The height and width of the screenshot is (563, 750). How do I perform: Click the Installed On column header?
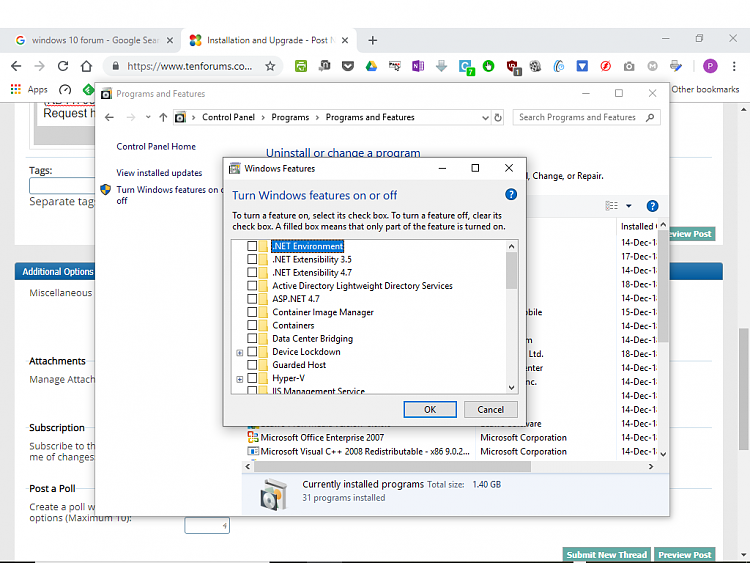[x=638, y=226]
